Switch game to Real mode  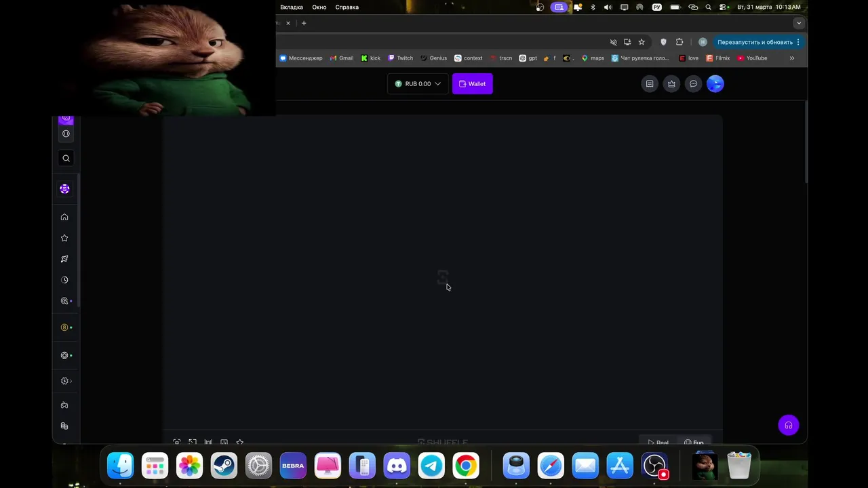pyautogui.click(x=658, y=443)
